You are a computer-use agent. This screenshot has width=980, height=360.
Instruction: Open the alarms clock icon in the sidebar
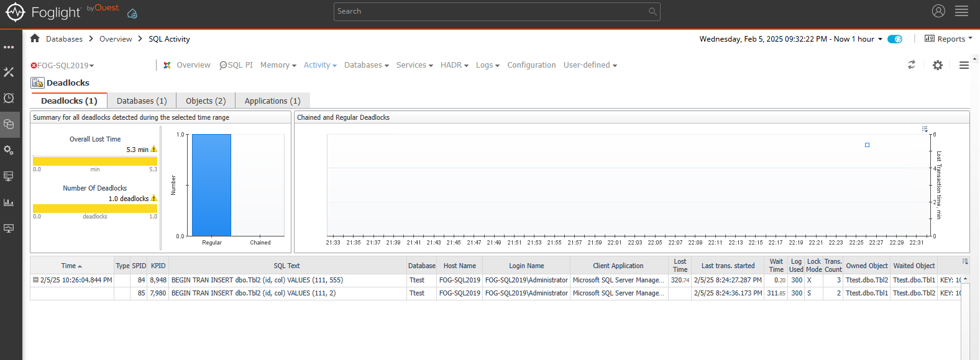pos(9,98)
